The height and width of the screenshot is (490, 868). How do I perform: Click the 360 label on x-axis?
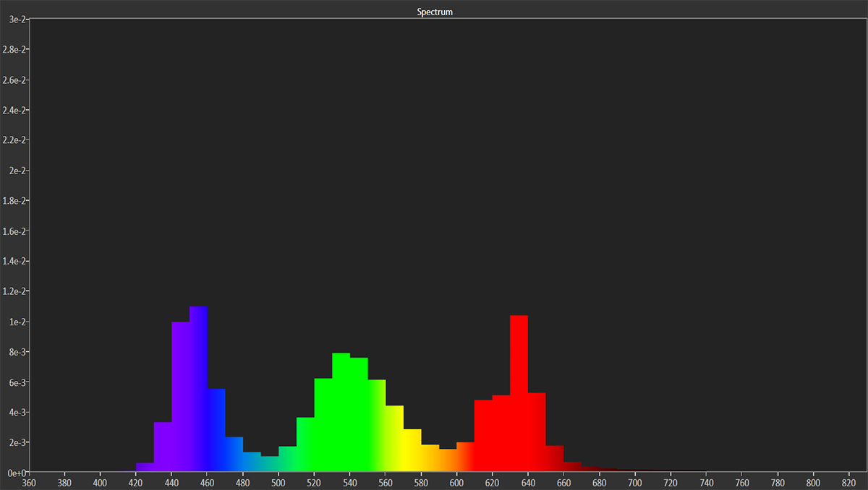(x=30, y=482)
